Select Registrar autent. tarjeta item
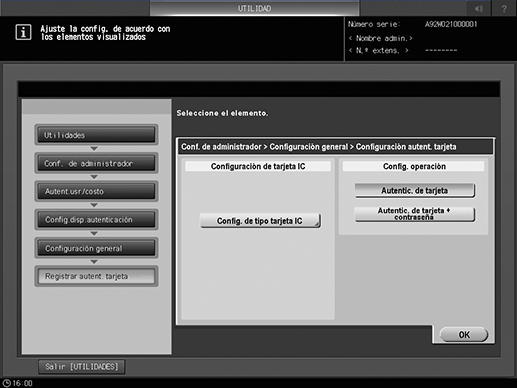This screenshot has height=388, width=517. [96, 276]
